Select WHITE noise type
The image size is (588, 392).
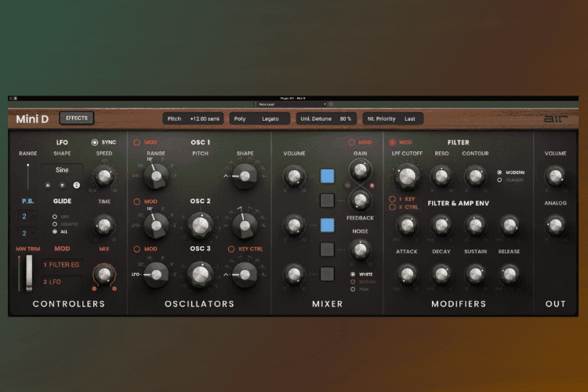(353, 274)
